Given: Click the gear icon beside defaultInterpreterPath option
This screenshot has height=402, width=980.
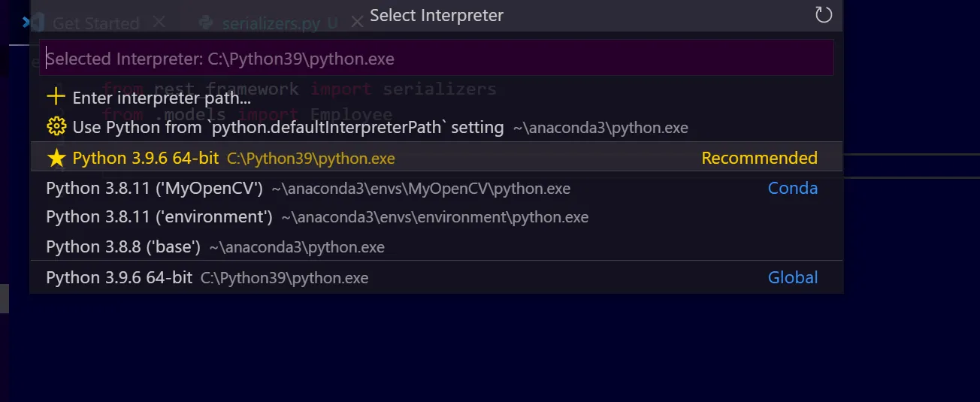Looking at the screenshot, I should 56,127.
